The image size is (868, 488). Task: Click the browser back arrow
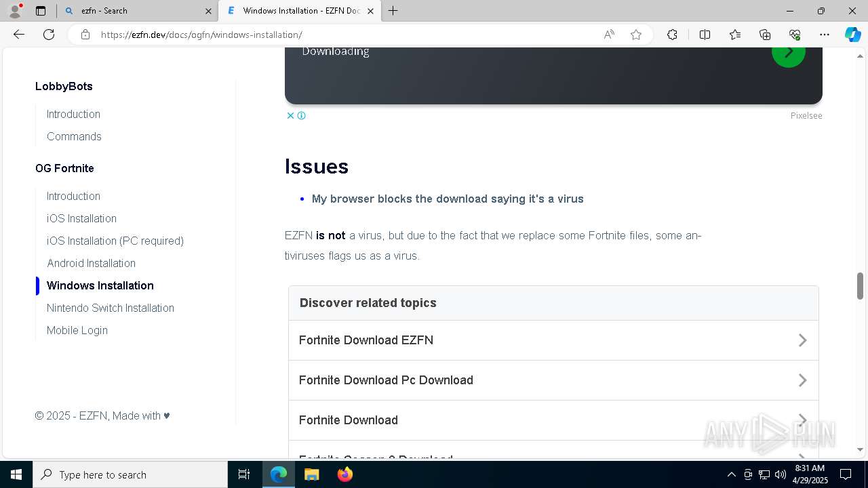(19, 35)
